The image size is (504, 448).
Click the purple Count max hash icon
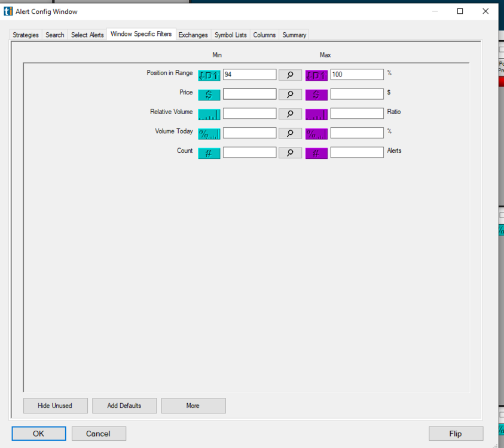[316, 153]
